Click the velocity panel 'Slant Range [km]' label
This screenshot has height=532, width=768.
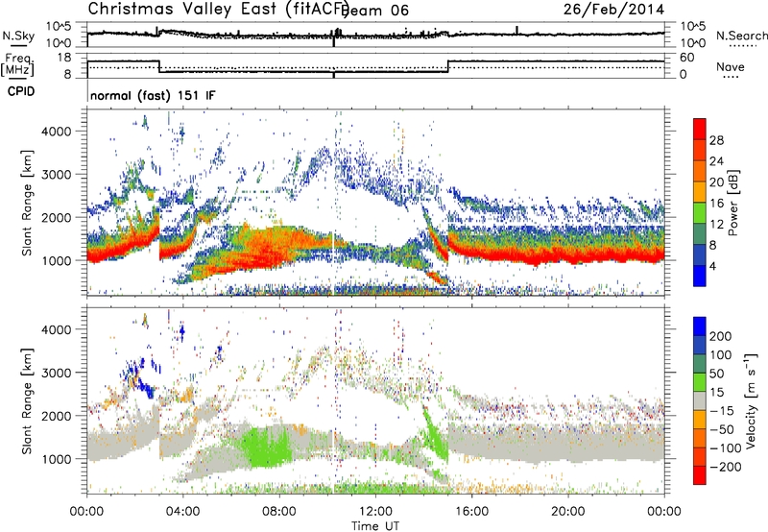(27, 401)
